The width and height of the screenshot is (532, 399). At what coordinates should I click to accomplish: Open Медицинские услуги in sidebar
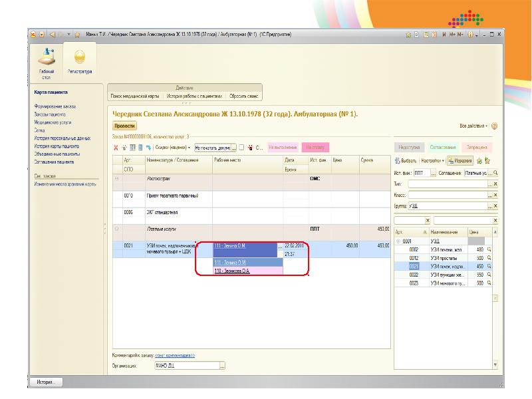point(53,122)
